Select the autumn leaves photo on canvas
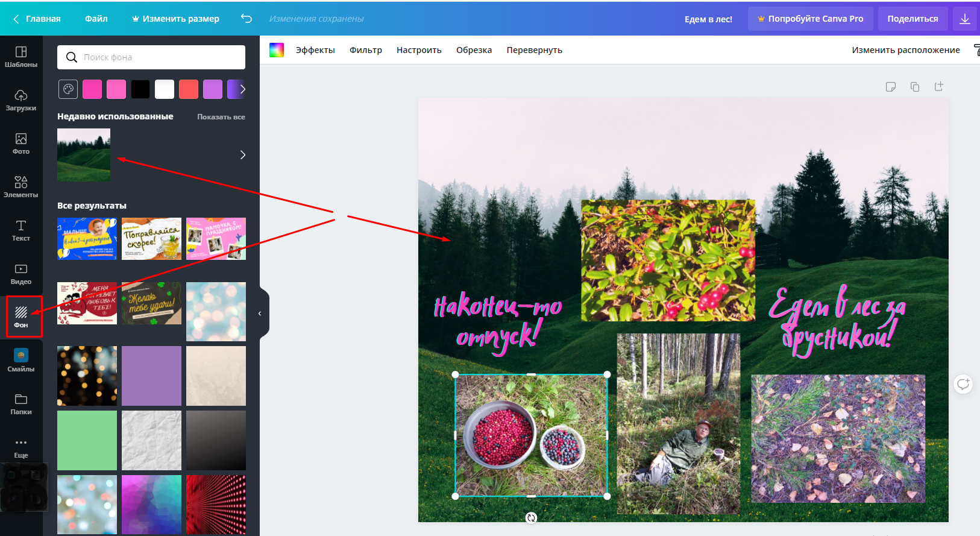980x536 pixels. [x=838, y=438]
